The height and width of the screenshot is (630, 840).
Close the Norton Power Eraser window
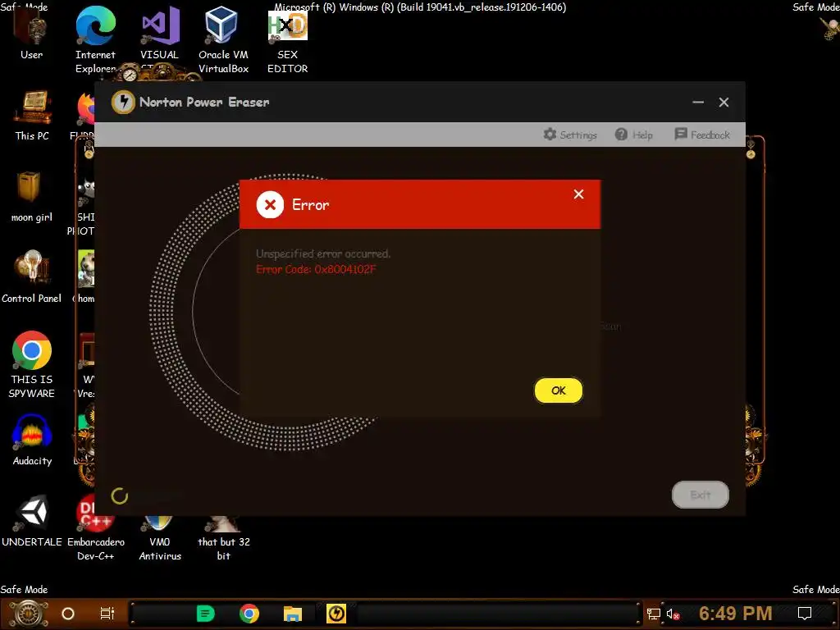pyautogui.click(x=724, y=102)
